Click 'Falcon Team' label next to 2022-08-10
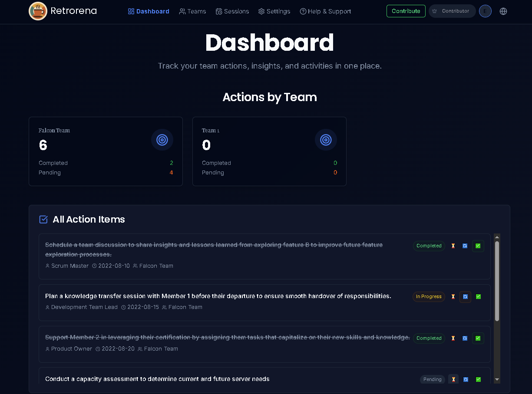 (156, 266)
